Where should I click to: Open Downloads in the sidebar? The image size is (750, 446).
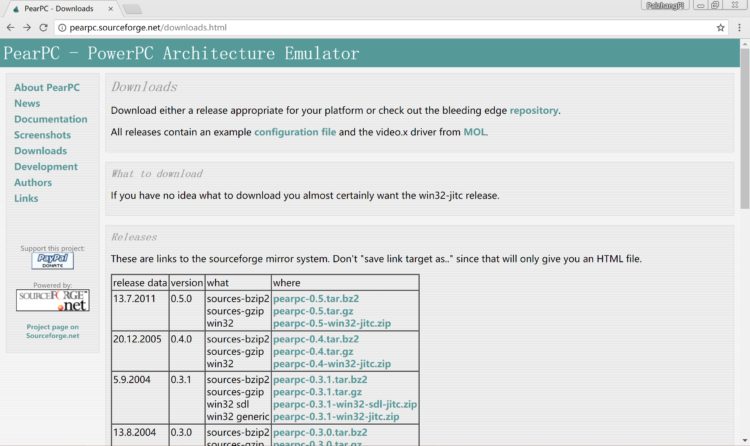coord(41,151)
